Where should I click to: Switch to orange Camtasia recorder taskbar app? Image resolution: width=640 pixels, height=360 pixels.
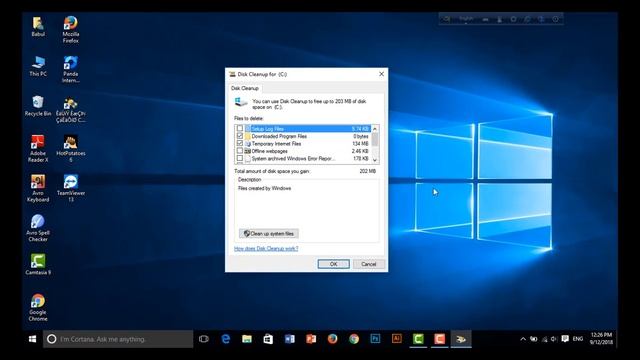pyautogui.click(x=440, y=339)
